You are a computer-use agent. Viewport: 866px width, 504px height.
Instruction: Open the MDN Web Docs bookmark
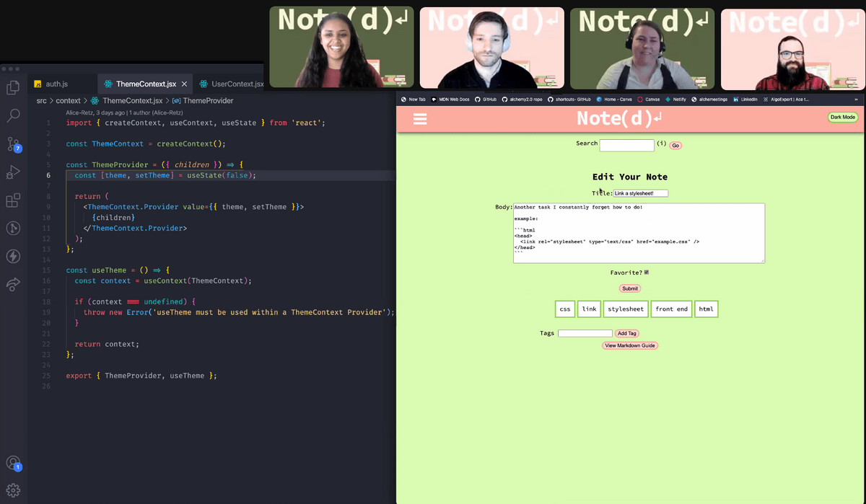click(450, 99)
